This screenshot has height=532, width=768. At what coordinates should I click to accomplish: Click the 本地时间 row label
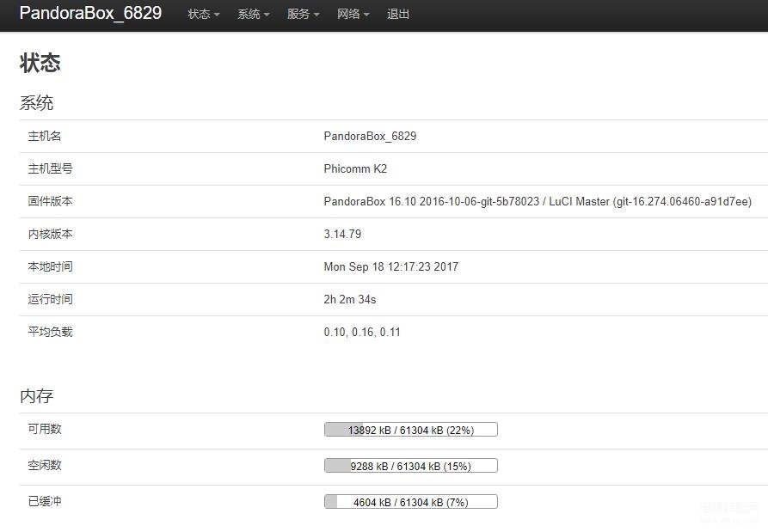(x=51, y=266)
